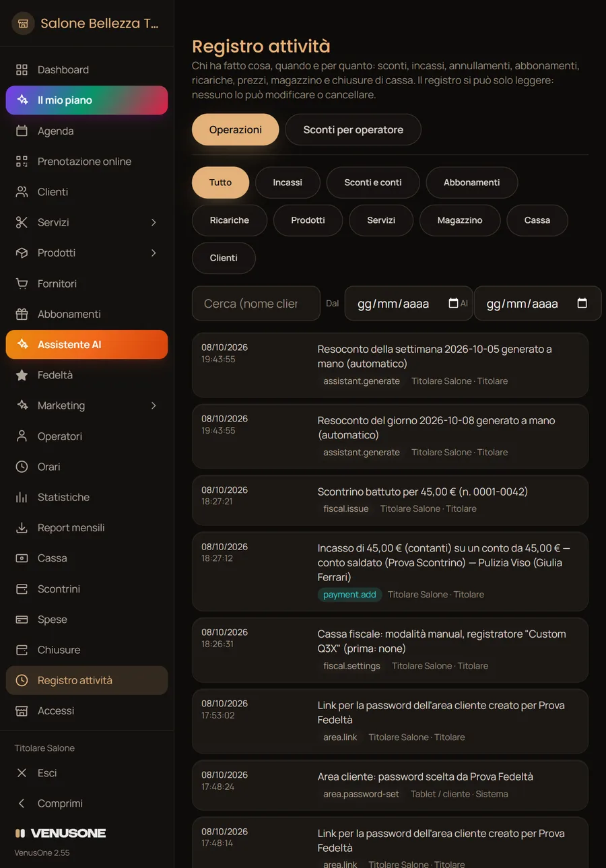Click the sparkle icon on Il mio piano
Viewport: 606px width, 868px height.
point(22,100)
